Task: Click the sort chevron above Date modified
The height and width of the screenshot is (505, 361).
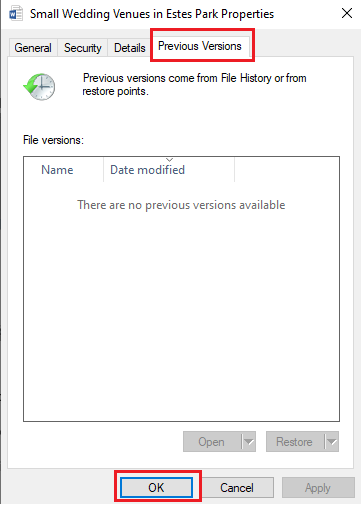Action: (x=169, y=160)
